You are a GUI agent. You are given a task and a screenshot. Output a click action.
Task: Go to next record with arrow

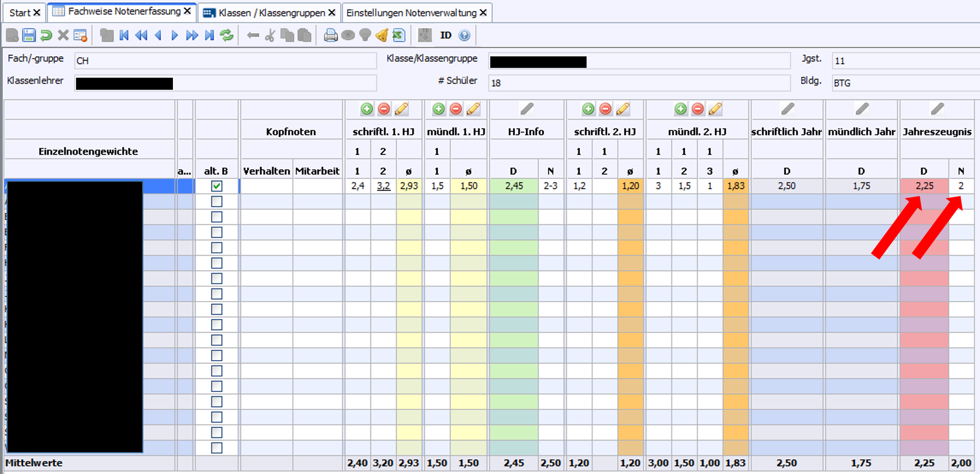(x=175, y=36)
